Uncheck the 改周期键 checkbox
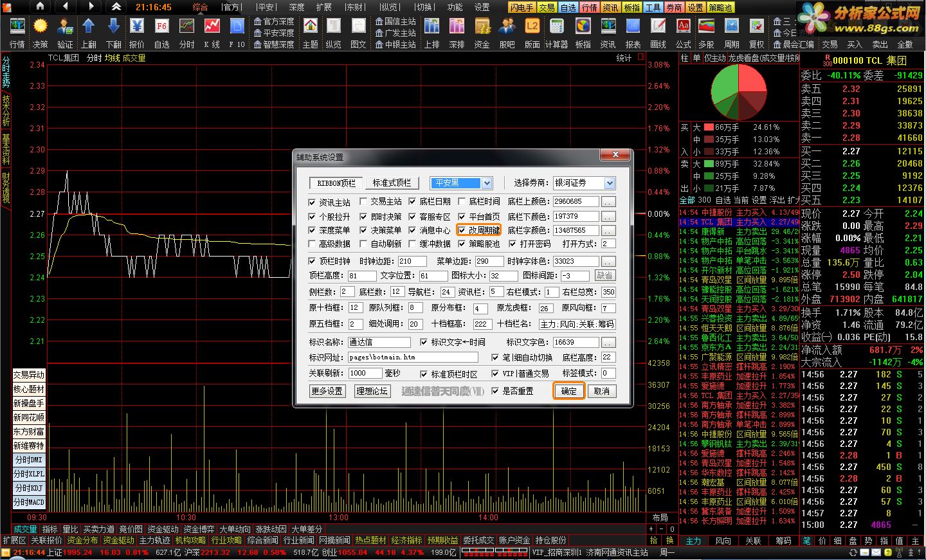The width and height of the screenshot is (926, 560). pyautogui.click(x=462, y=230)
